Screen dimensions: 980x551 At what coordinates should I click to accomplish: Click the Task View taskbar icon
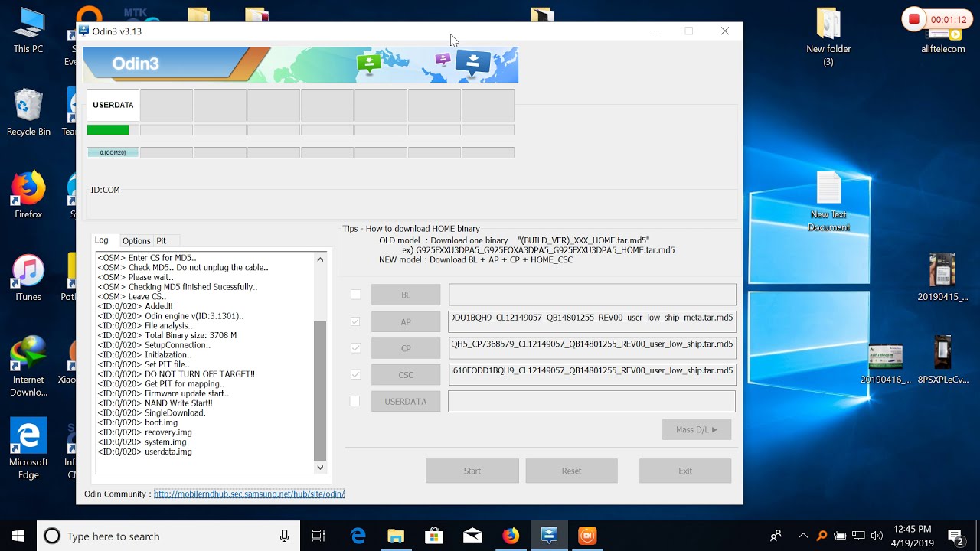point(318,536)
